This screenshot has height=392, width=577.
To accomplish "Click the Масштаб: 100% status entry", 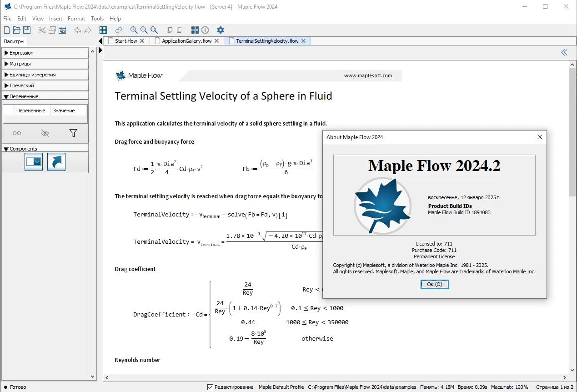I will click(511, 387).
